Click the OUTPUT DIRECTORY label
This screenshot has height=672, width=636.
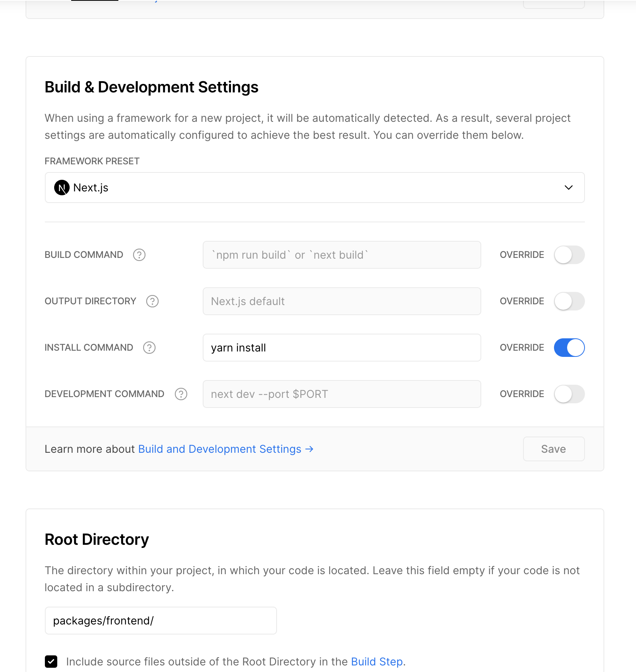click(91, 301)
